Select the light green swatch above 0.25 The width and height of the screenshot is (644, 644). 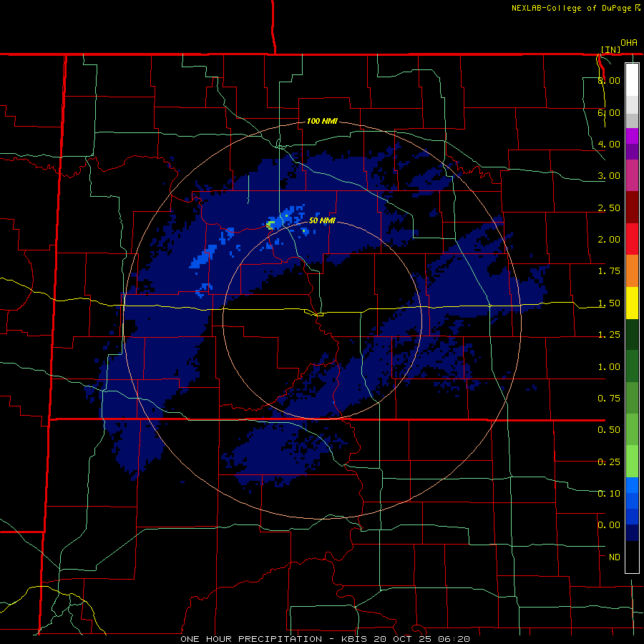point(632,462)
